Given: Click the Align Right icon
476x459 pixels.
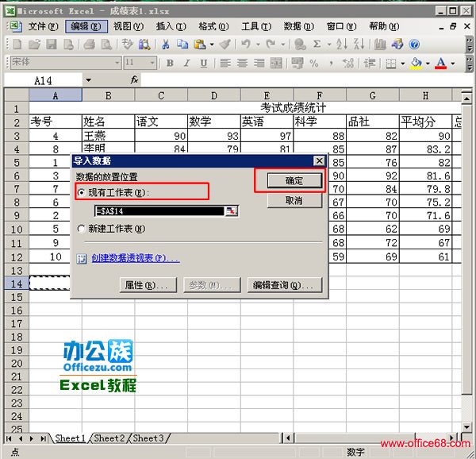Looking at the screenshot, I should (x=259, y=64).
